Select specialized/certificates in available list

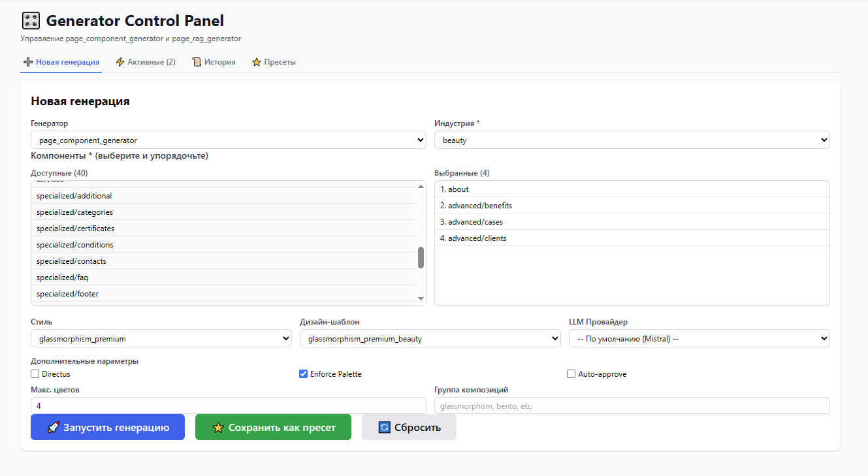(224, 228)
